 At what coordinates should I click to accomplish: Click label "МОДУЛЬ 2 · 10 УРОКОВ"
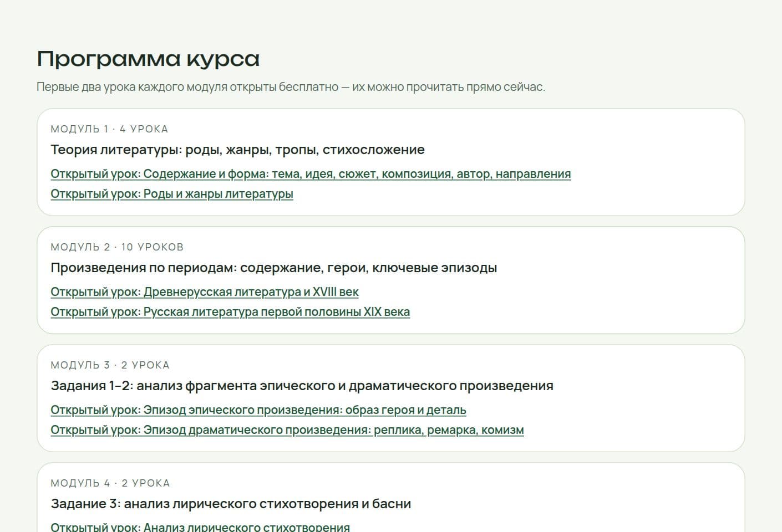pyautogui.click(x=117, y=247)
